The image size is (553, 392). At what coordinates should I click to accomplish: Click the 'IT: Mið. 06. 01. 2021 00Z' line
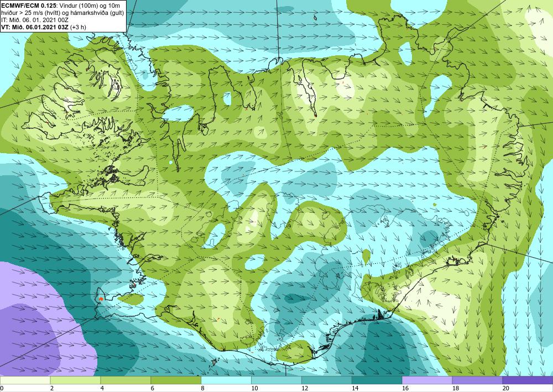35,20
